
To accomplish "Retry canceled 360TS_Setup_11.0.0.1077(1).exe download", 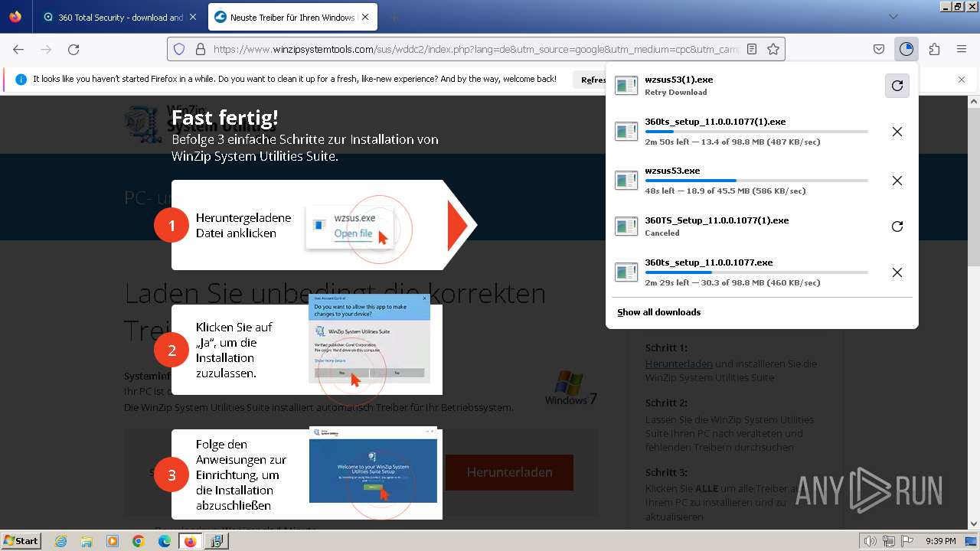I will click(897, 227).
